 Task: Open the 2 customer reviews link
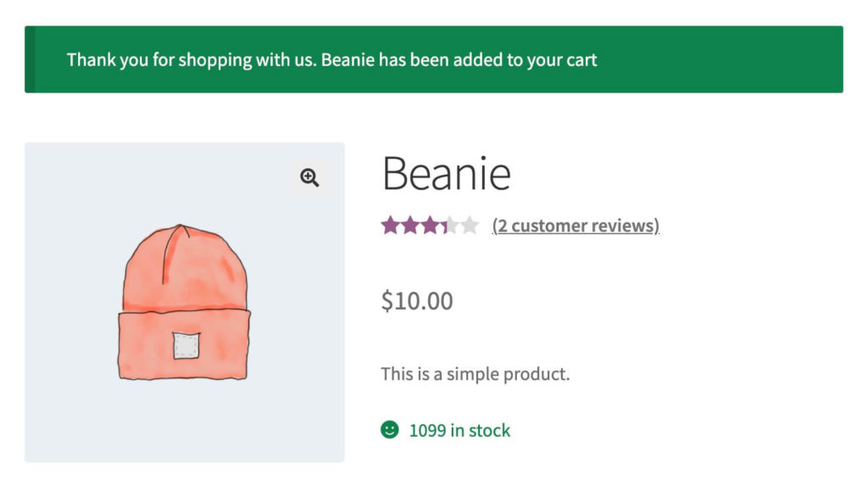[x=576, y=226]
